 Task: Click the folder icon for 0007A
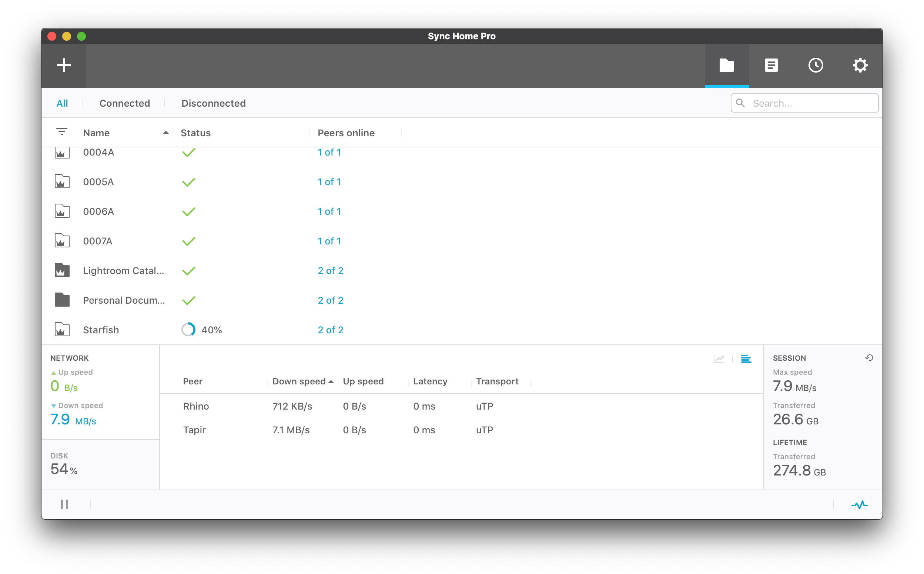tap(62, 241)
